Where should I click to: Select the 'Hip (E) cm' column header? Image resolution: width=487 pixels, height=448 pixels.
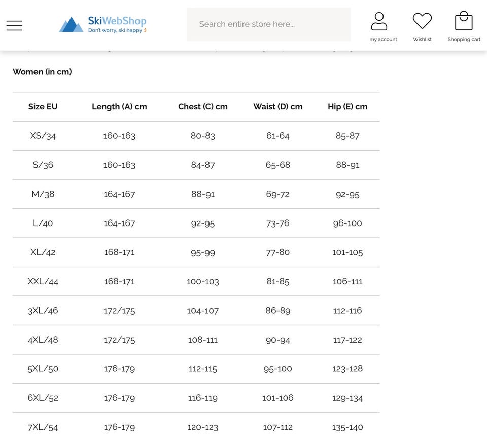pyautogui.click(x=347, y=107)
